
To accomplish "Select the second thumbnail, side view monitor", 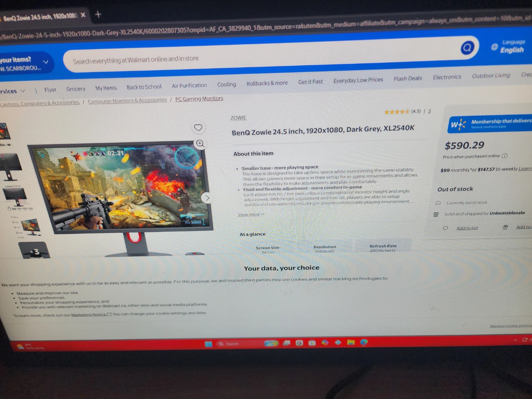I will 11,167.
